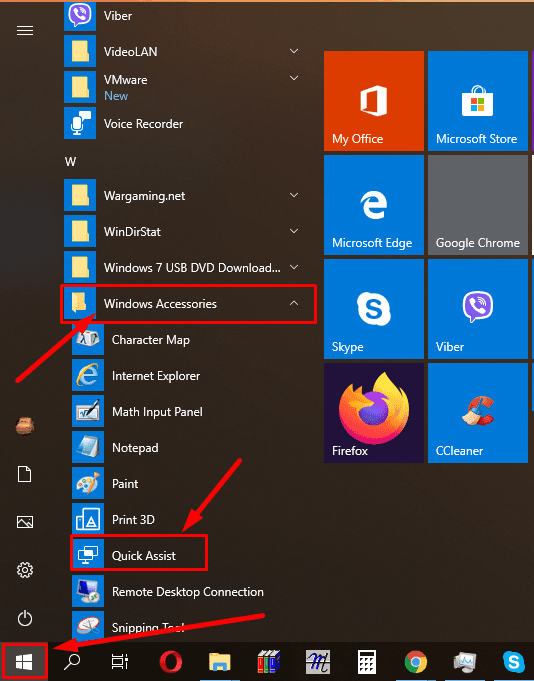Open the Microsoft Store tile
This screenshot has width=534, height=681.
click(478, 101)
